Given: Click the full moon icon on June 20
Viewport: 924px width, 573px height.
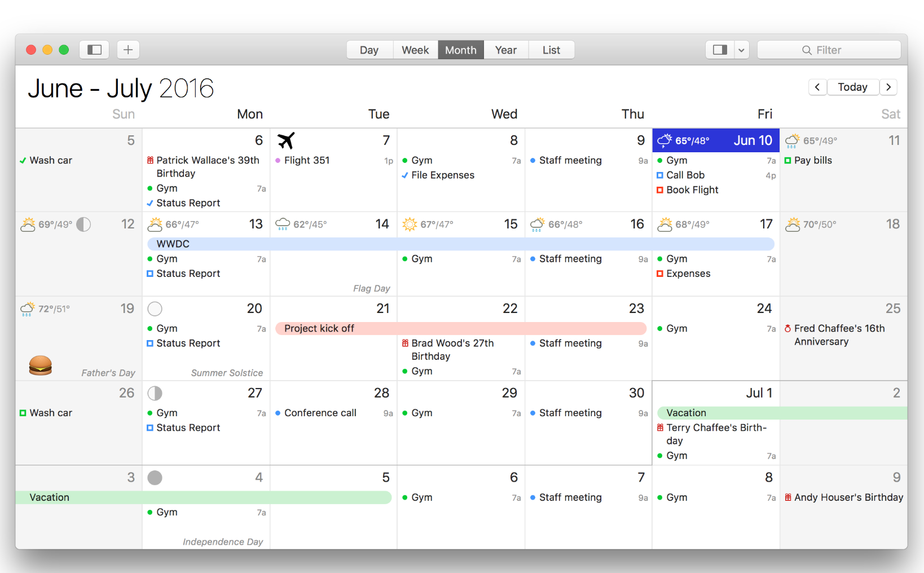Looking at the screenshot, I should tap(155, 309).
